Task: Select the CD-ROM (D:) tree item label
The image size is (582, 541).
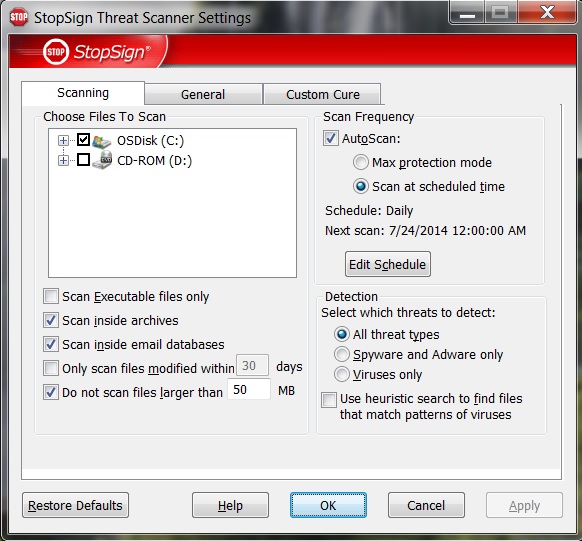Action: coord(154,161)
